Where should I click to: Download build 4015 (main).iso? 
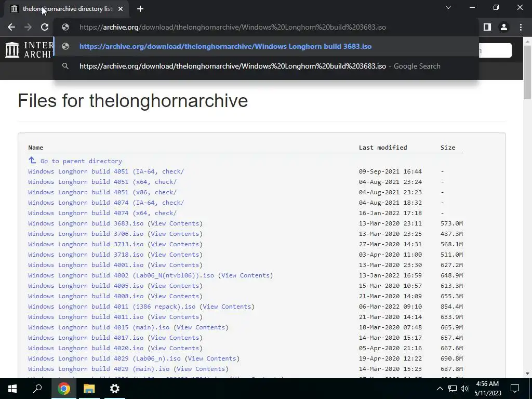point(99,327)
